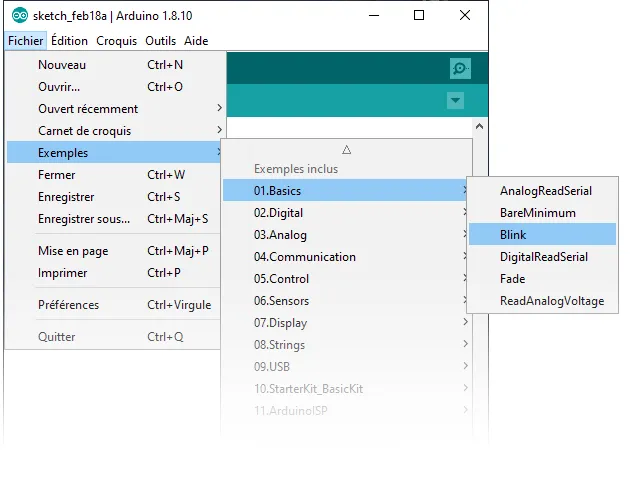630x504 pixels.
Task: Open the Serial Monitor magnifier icon
Action: click(x=460, y=68)
